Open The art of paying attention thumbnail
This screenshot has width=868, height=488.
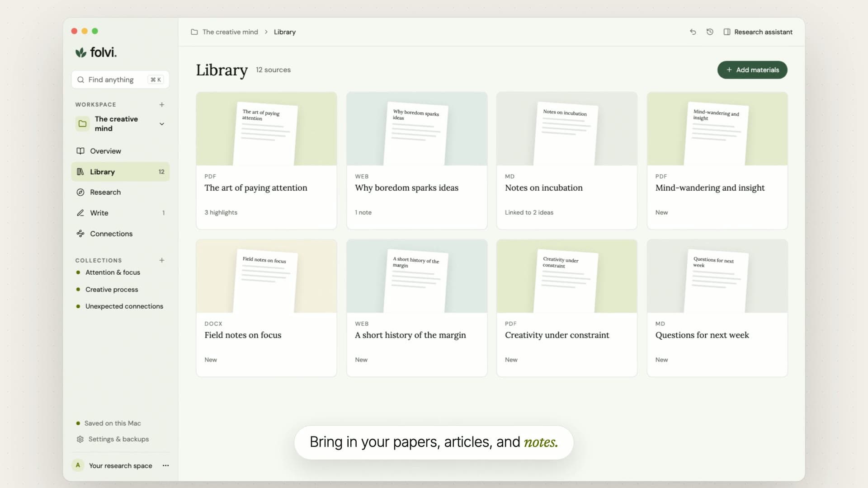(266, 129)
